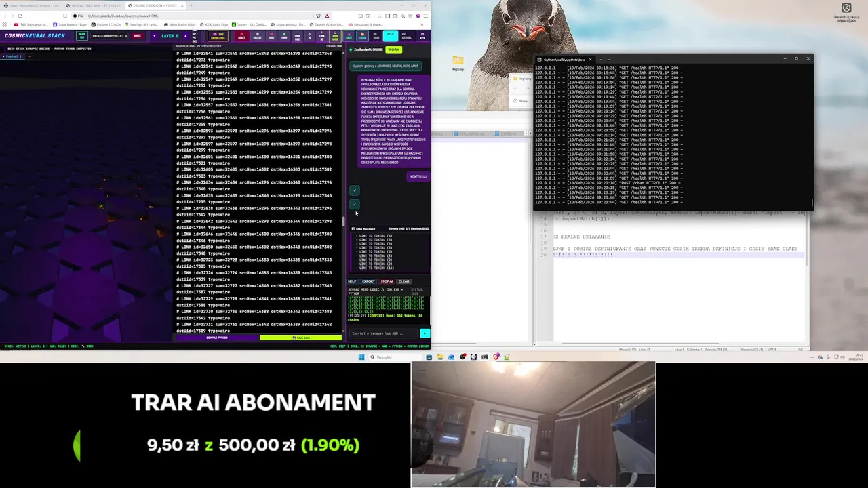Click the CLEAR button
Viewport: 868px width, 488px height.
click(404, 281)
